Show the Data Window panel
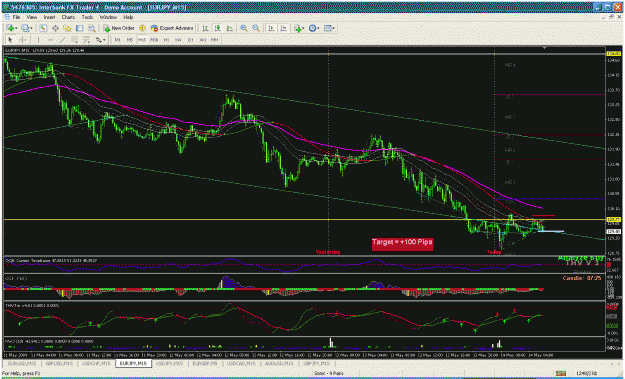Viewport: 625px width, 379px height. (55, 28)
